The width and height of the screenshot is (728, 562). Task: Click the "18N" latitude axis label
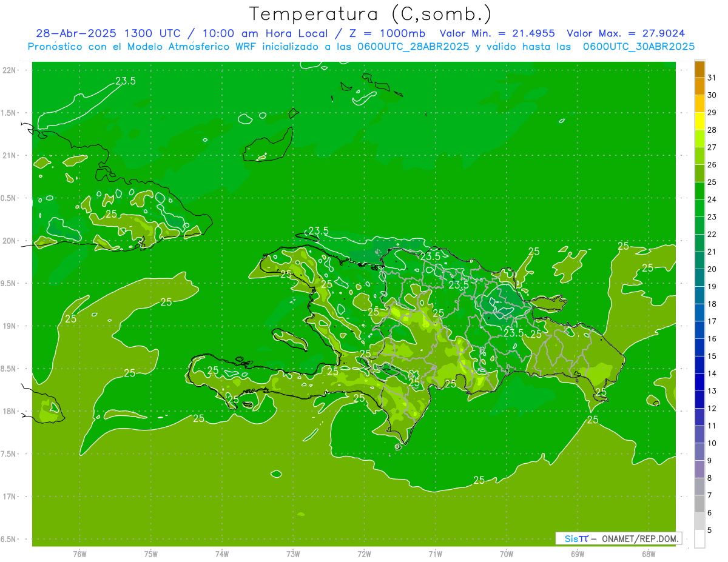9,411
